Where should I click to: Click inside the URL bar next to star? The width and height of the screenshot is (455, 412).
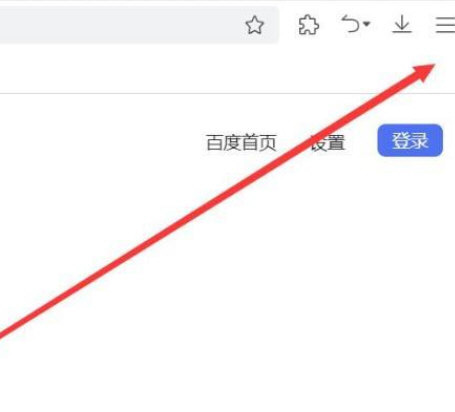click(120, 25)
